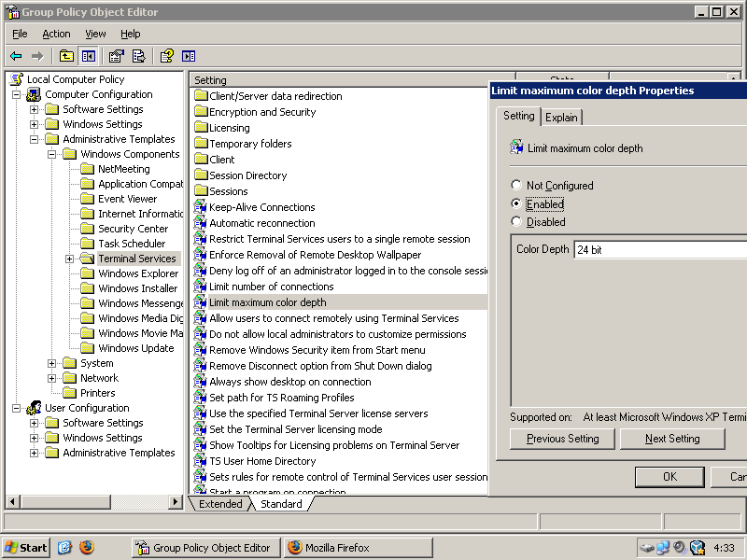This screenshot has height=560, width=747.
Task: Select the User Configuration node icon
Action: 34,408
